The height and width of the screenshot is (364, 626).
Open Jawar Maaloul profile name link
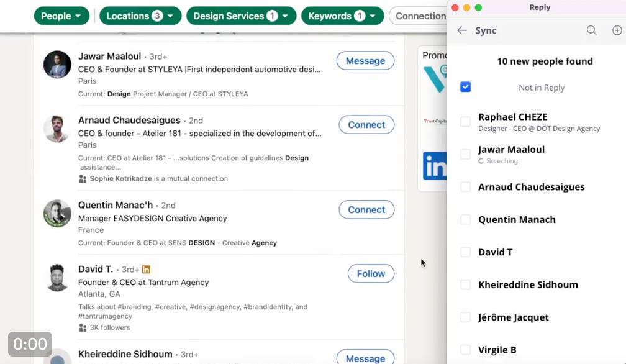tap(109, 57)
